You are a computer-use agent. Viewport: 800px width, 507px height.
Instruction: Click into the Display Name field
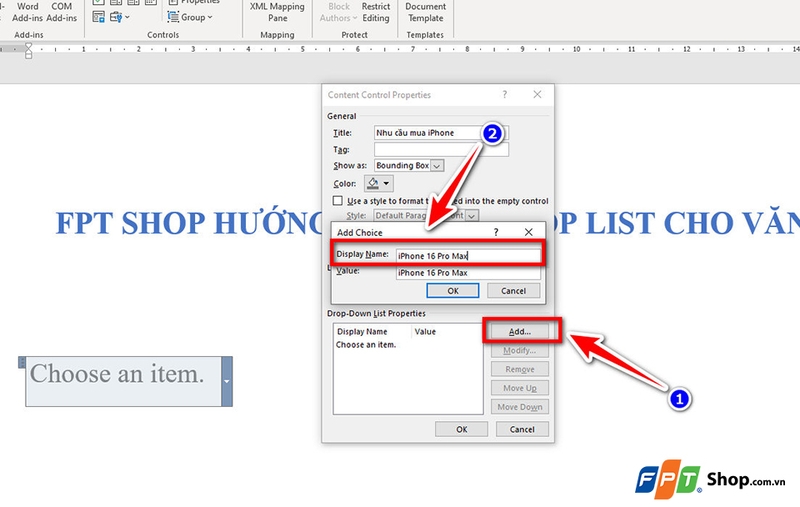coord(468,256)
